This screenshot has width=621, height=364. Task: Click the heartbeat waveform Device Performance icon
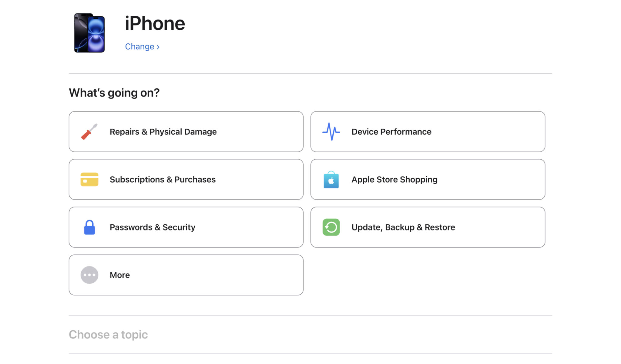coord(331,131)
